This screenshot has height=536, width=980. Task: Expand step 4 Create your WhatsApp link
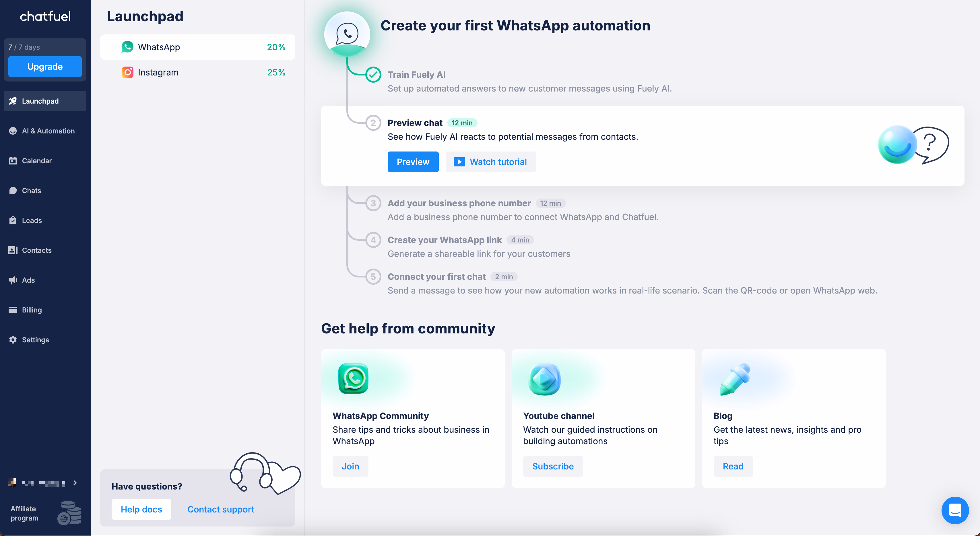coord(444,240)
